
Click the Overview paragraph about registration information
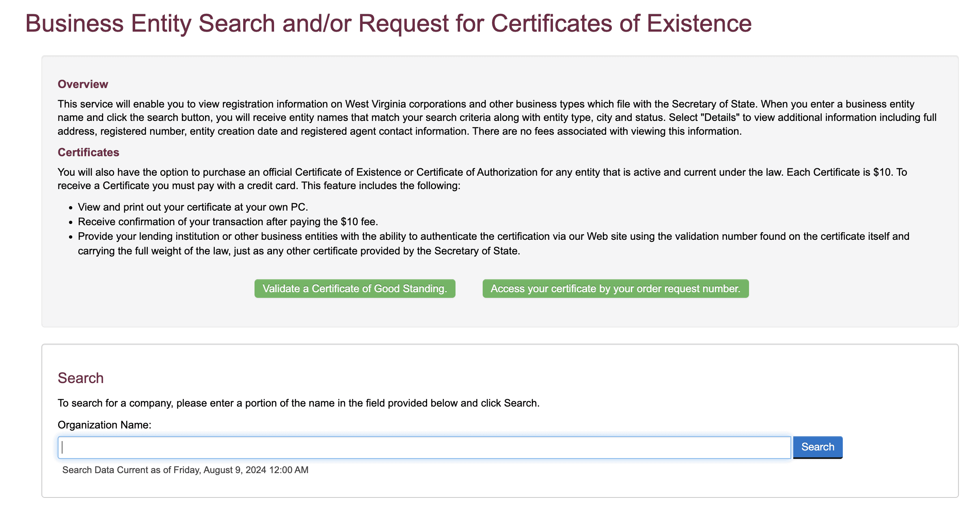(x=497, y=118)
